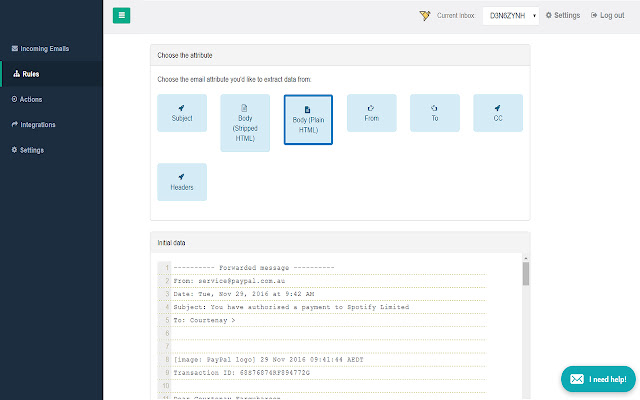Select the CC attribute tile
640x400 pixels.
(x=497, y=113)
